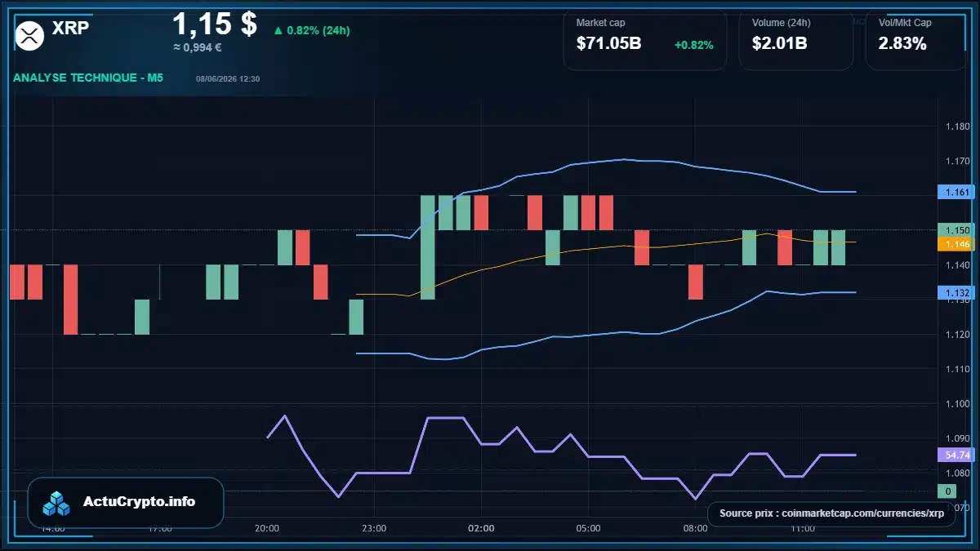This screenshot has width=980, height=551.
Task: Click the Market cap label
Action: tap(600, 23)
